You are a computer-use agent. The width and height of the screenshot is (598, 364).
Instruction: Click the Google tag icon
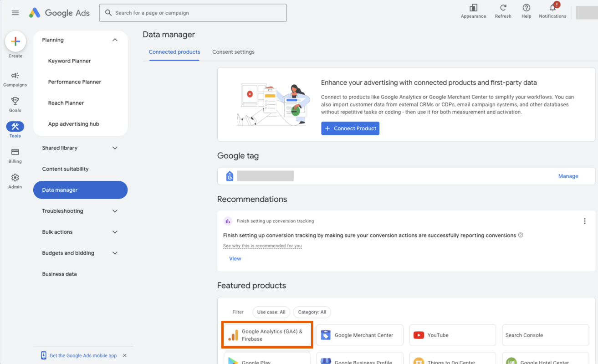coord(230,176)
